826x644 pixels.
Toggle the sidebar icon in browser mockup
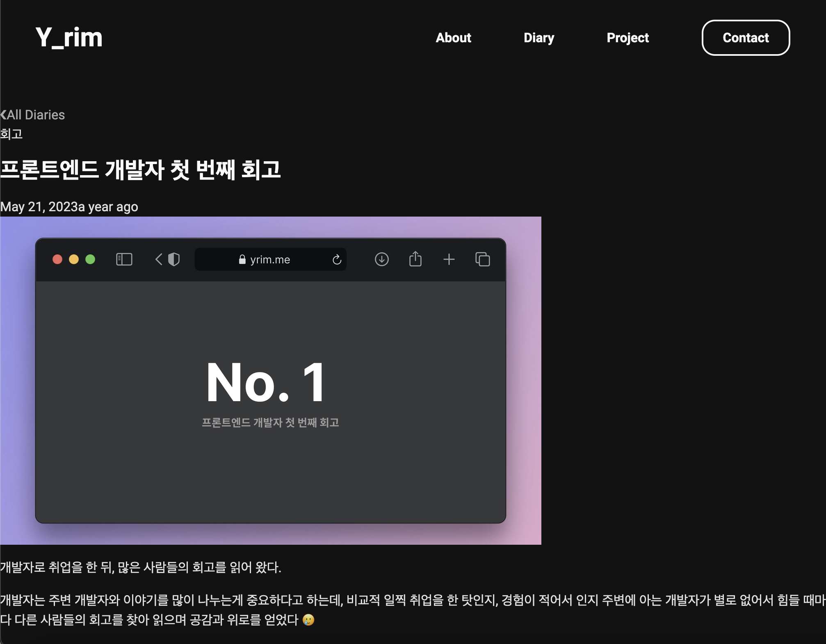click(124, 259)
